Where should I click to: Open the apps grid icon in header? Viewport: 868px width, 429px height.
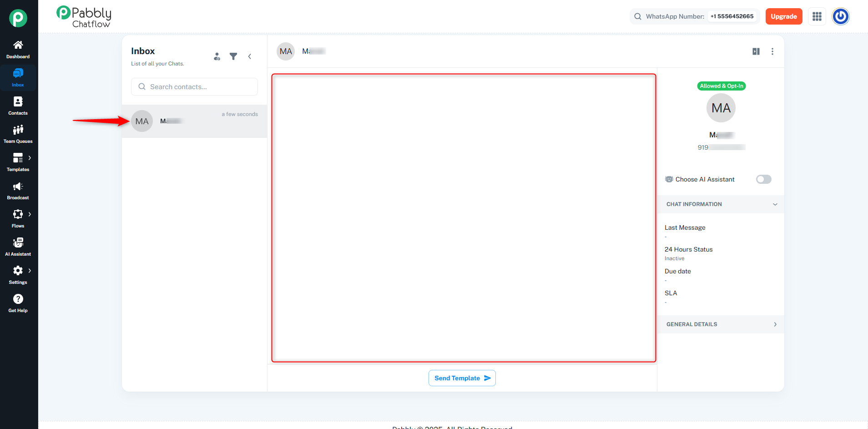coord(817,16)
